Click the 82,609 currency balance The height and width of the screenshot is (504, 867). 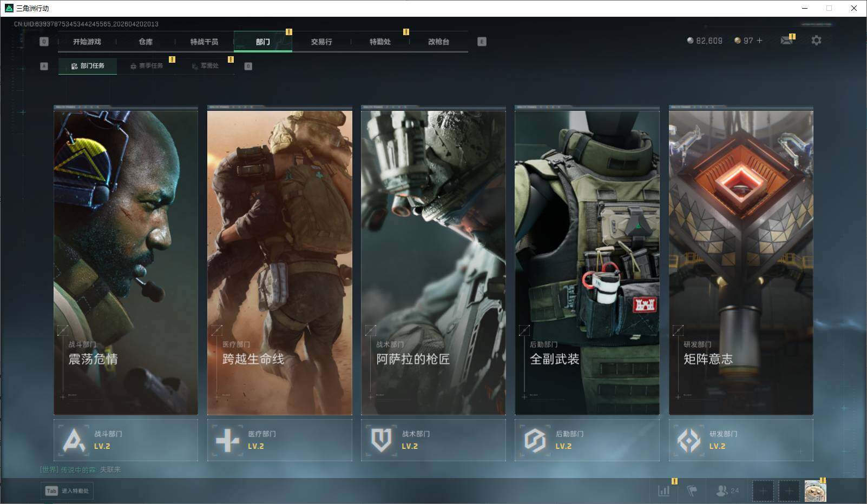(705, 41)
